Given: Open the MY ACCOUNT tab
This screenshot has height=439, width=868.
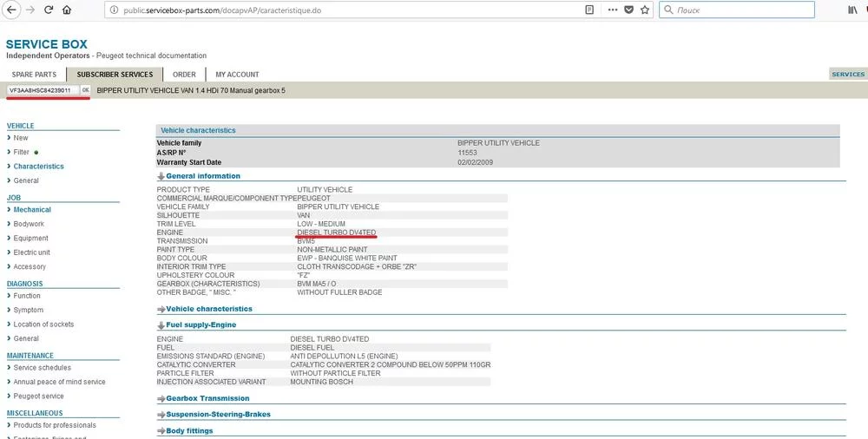Looking at the screenshot, I should pos(237,75).
